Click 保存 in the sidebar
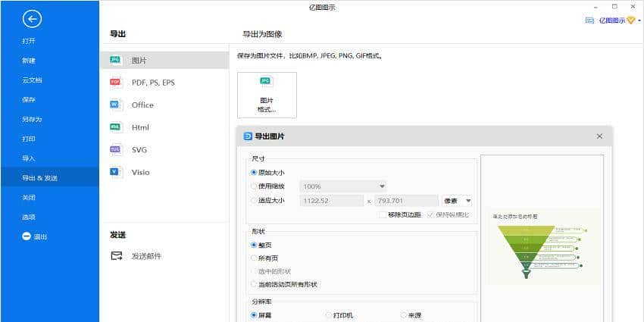The width and height of the screenshot is (644, 322). (29, 100)
